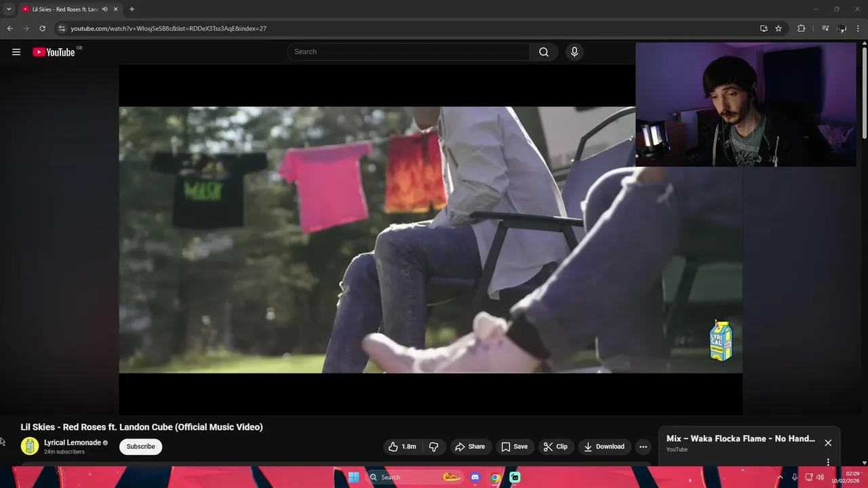Show hidden system tray icons
Image resolution: width=868 pixels, height=488 pixels.
click(779, 477)
